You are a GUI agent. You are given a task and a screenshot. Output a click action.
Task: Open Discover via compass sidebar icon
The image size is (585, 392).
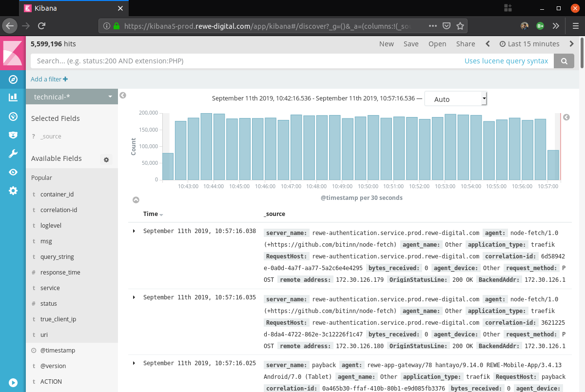coord(13,79)
